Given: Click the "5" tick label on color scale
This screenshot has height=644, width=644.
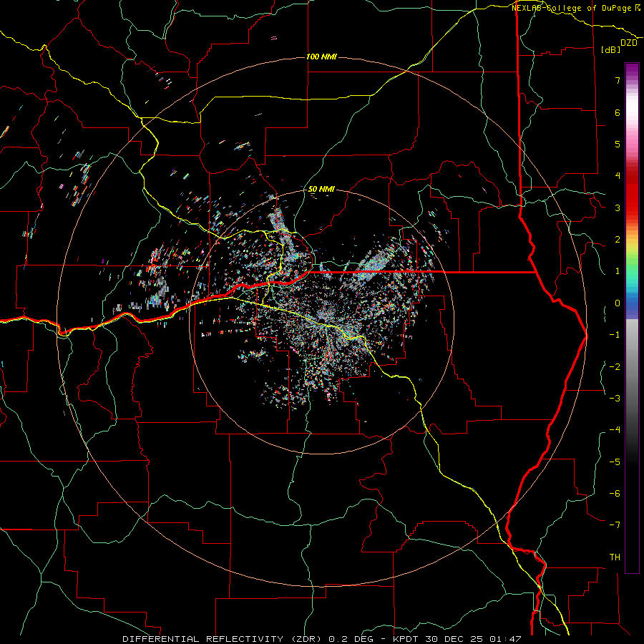Looking at the screenshot, I should (x=617, y=144).
